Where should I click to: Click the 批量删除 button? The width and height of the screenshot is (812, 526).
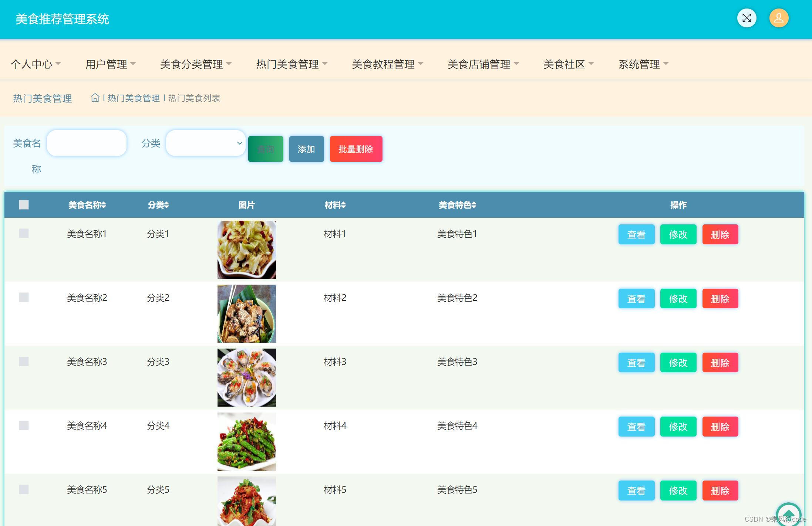tap(356, 149)
